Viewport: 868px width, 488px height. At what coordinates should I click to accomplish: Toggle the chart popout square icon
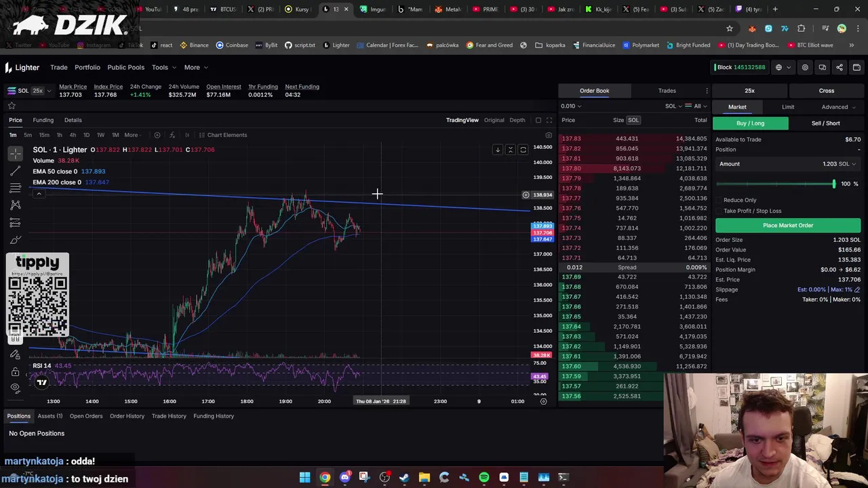pyautogui.click(x=538, y=120)
